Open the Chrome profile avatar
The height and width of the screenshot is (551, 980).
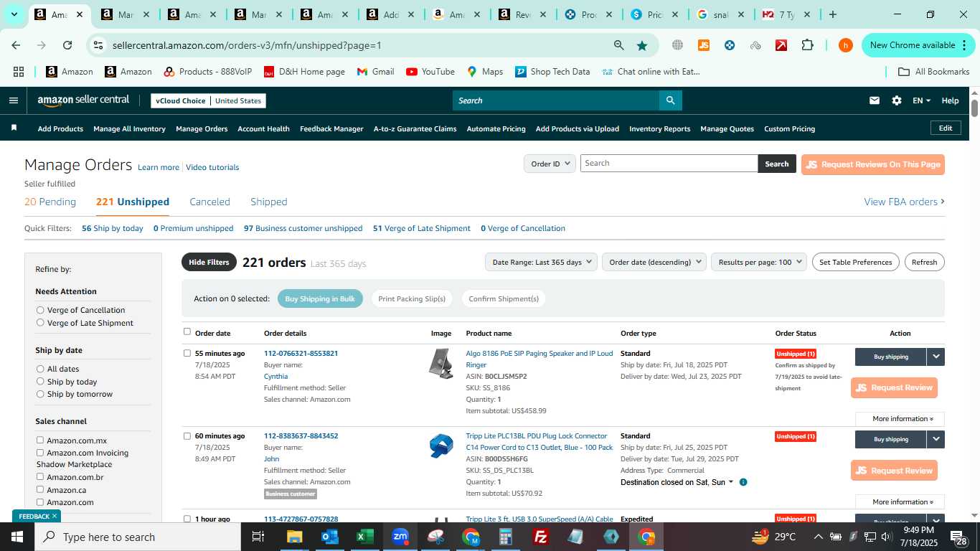tap(845, 45)
